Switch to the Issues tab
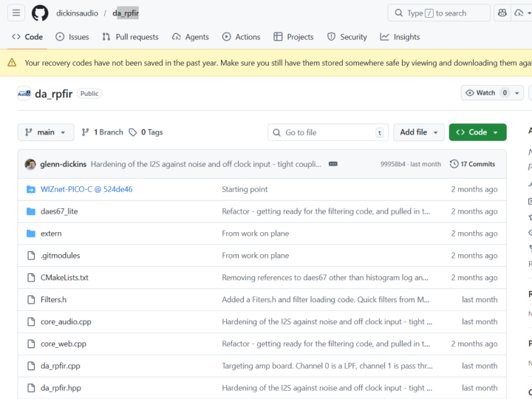The height and width of the screenshot is (399, 532). 72,37
